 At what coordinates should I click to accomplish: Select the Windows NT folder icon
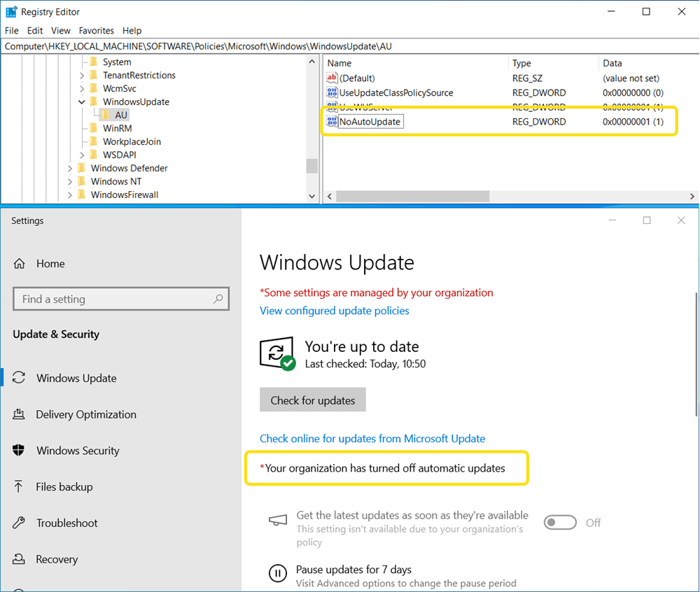point(81,181)
